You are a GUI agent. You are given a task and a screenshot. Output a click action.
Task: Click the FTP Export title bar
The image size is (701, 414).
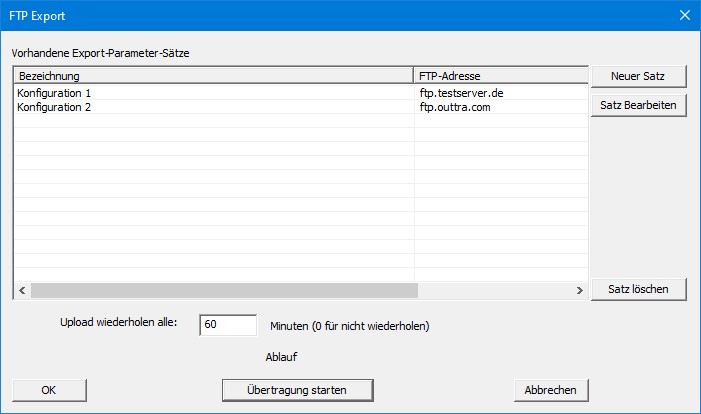[x=335, y=16]
